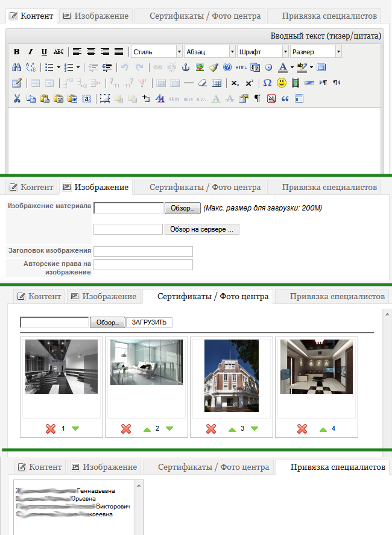Toggle italic formatting in the editor

(30, 52)
